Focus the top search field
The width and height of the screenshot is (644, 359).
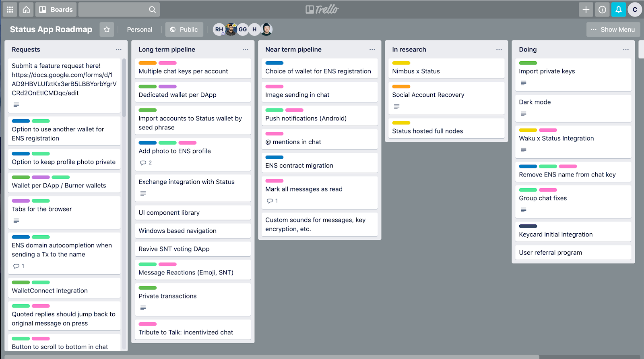click(119, 9)
